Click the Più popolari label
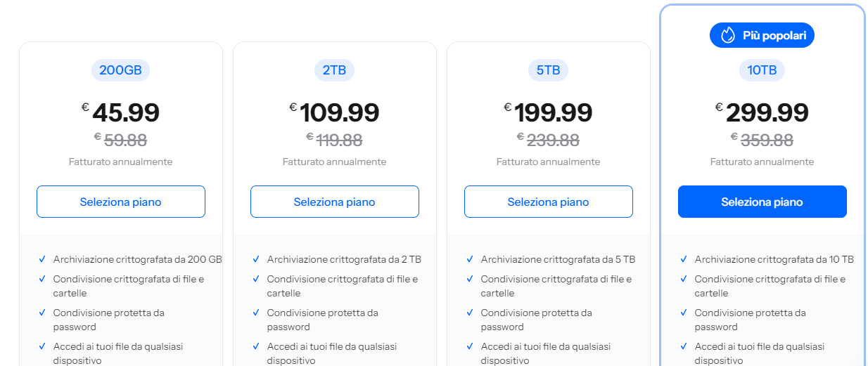 (774, 35)
